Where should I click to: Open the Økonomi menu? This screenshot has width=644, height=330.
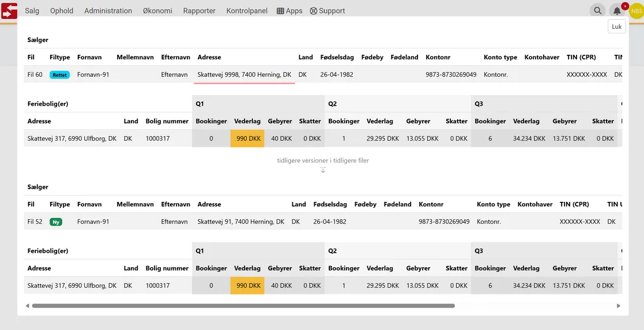tap(158, 11)
